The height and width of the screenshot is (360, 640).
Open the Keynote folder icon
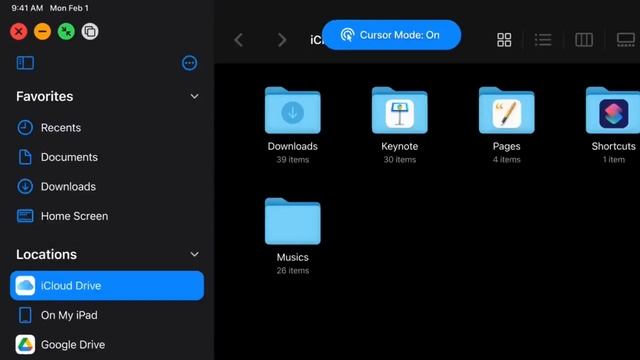coord(400,110)
